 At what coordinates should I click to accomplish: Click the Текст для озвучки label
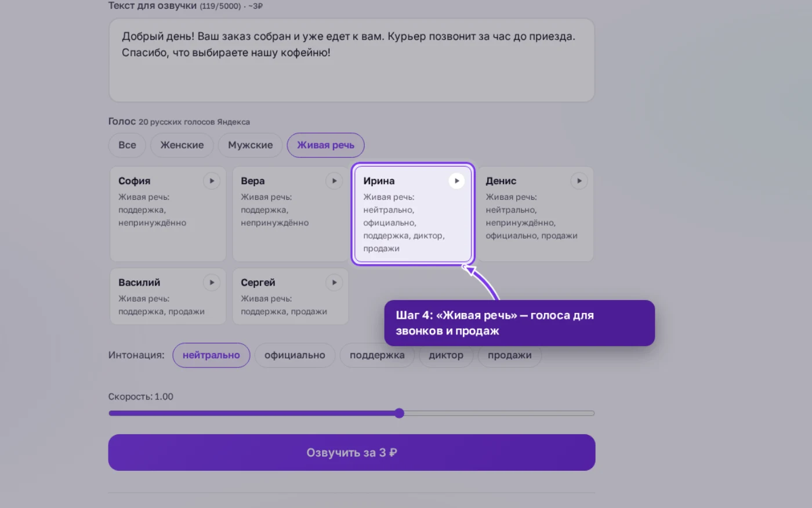tap(153, 5)
